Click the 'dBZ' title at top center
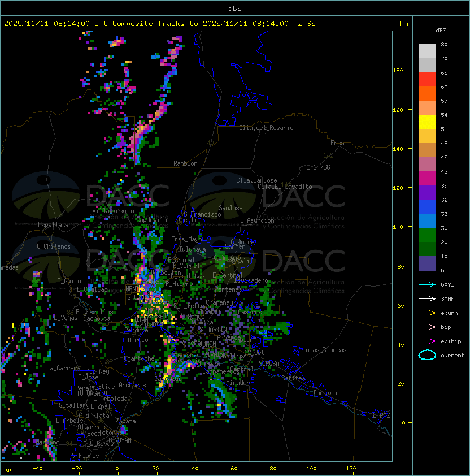This screenshot has height=476, width=470. pos(235,8)
